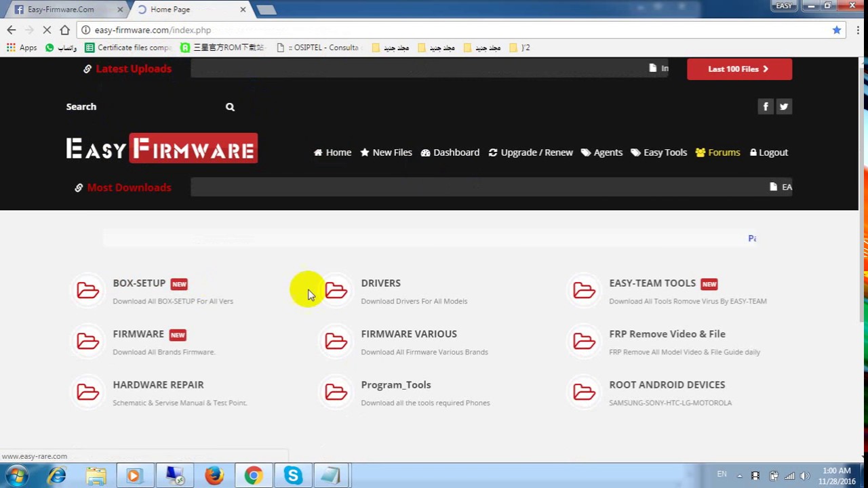This screenshot has height=488, width=868.
Task: Go to Home in site navigation
Action: [x=332, y=152]
